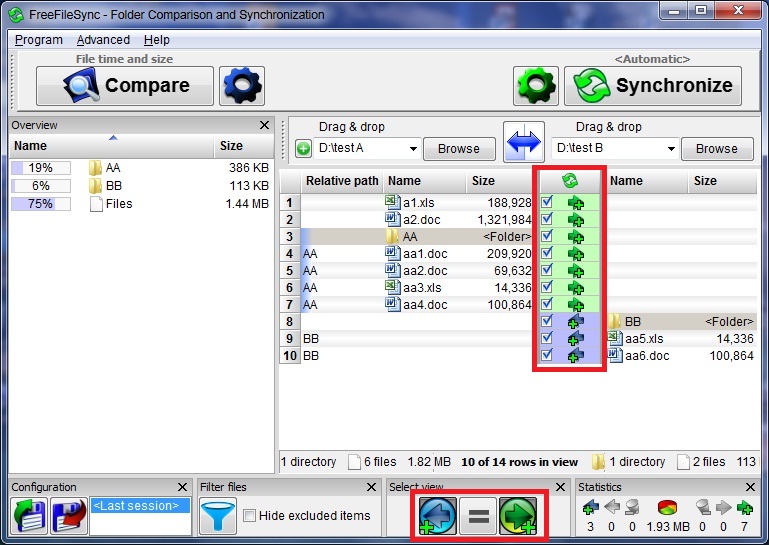The width and height of the screenshot is (769, 545).
Task: Select aa5.xls on right side
Action: pos(644,339)
